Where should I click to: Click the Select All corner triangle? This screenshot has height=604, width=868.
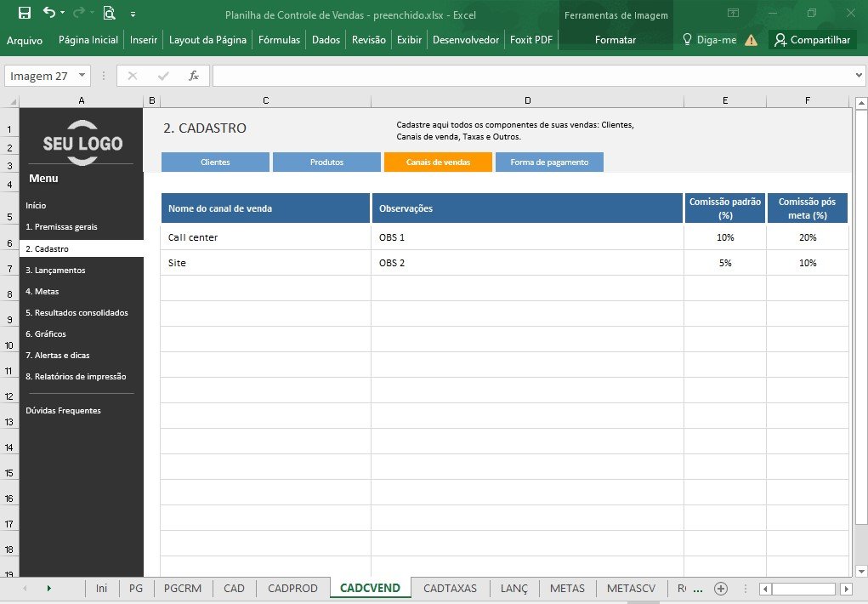[14, 101]
